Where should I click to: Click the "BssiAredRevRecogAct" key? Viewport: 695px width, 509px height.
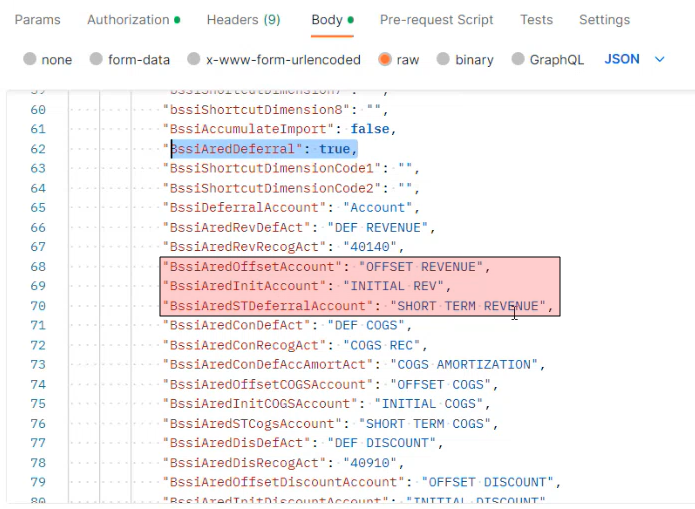pyautogui.click(x=245, y=247)
